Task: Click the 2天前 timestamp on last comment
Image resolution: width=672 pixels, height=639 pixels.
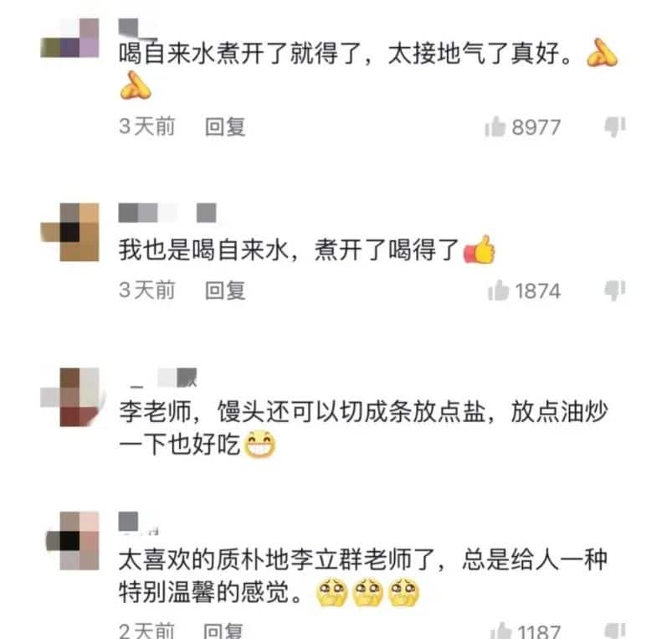Action: (x=146, y=631)
